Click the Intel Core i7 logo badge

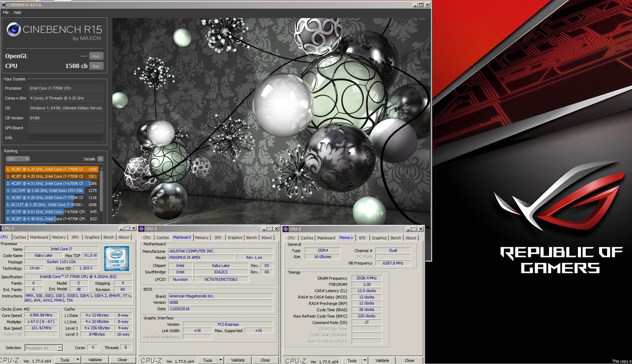117,258
